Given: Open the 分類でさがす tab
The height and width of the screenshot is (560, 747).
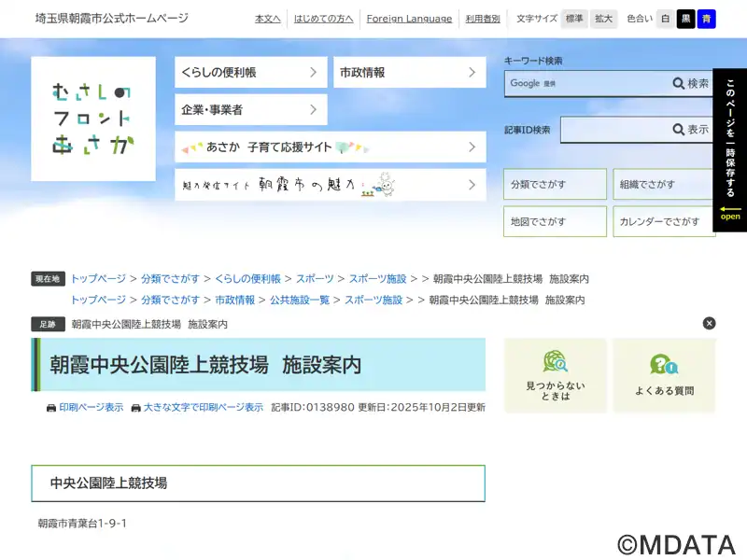Looking at the screenshot, I should click(555, 185).
